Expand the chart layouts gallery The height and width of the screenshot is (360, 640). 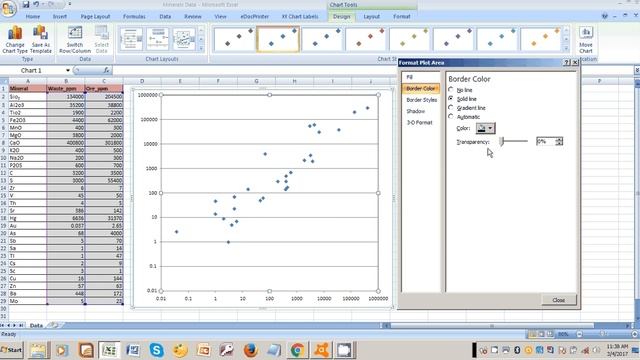click(x=201, y=49)
